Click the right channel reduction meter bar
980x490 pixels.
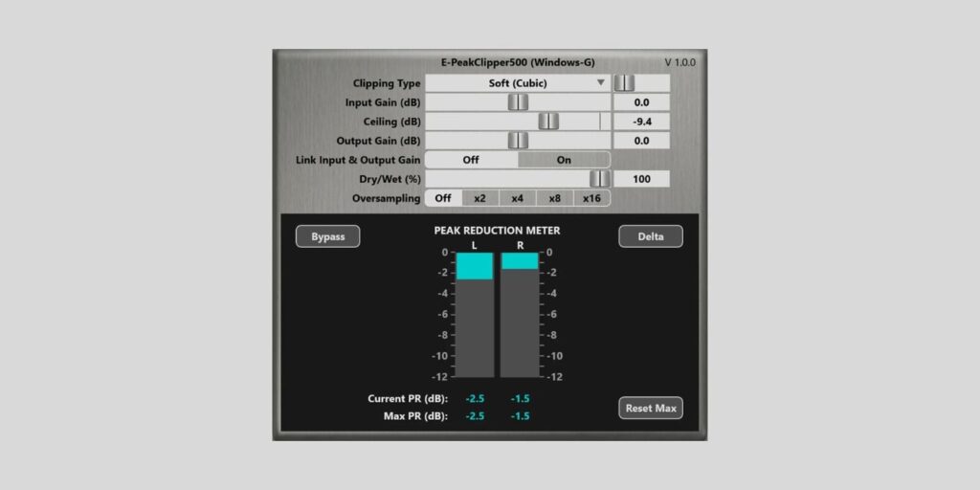tap(520, 314)
